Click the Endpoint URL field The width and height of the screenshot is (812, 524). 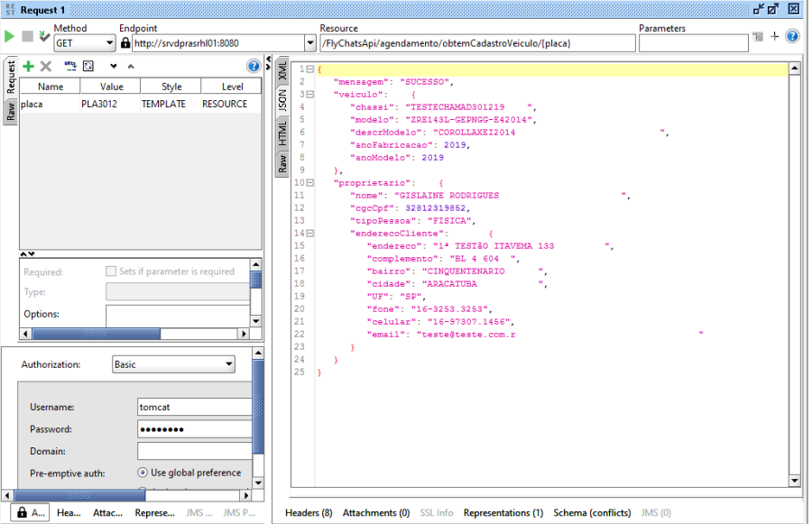coord(218,43)
